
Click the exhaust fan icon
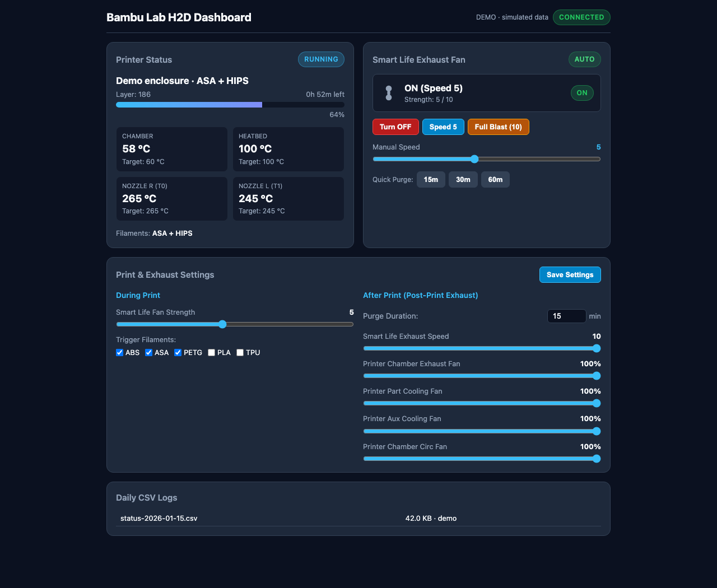(x=389, y=93)
